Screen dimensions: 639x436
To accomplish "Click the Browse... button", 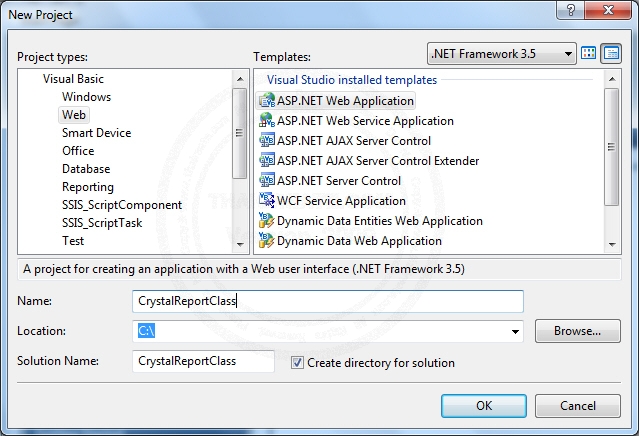I will [577, 330].
